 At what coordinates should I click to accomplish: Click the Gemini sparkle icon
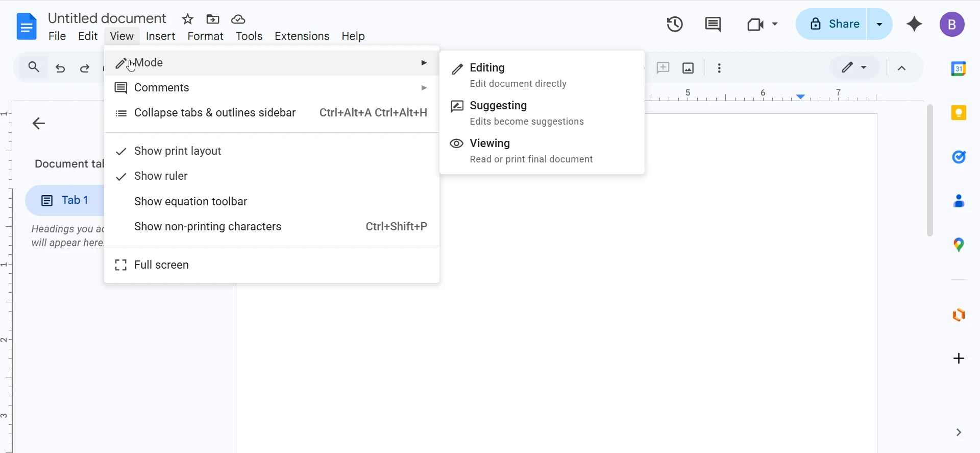tap(914, 24)
